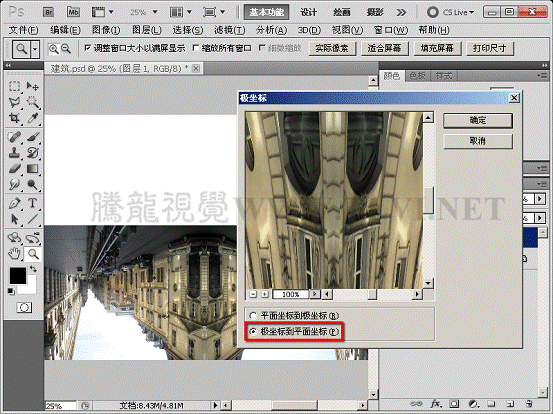Image resolution: width=553 pixels, height=414 pixels.
Task: Select the Eraser tool
Action: [14, 169]
